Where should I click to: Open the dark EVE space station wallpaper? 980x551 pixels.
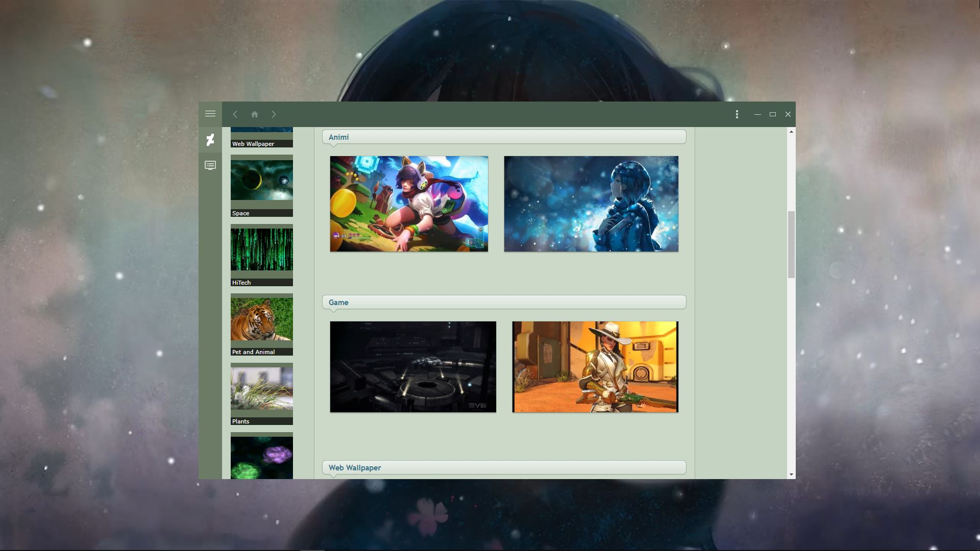pos(413,367)
